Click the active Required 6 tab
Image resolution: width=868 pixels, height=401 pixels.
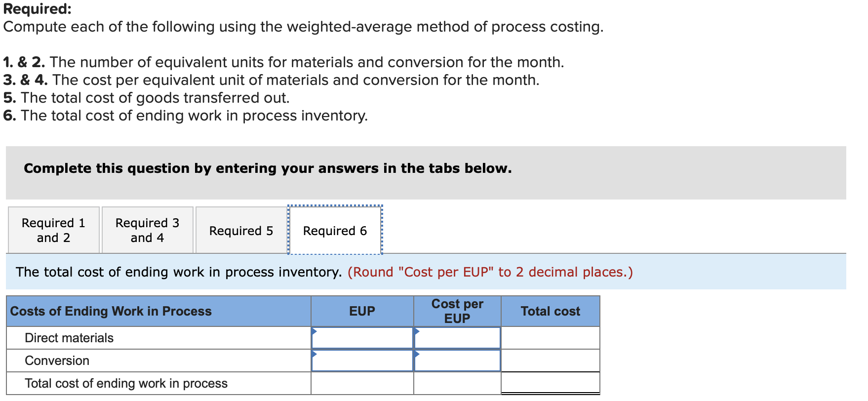334,230
